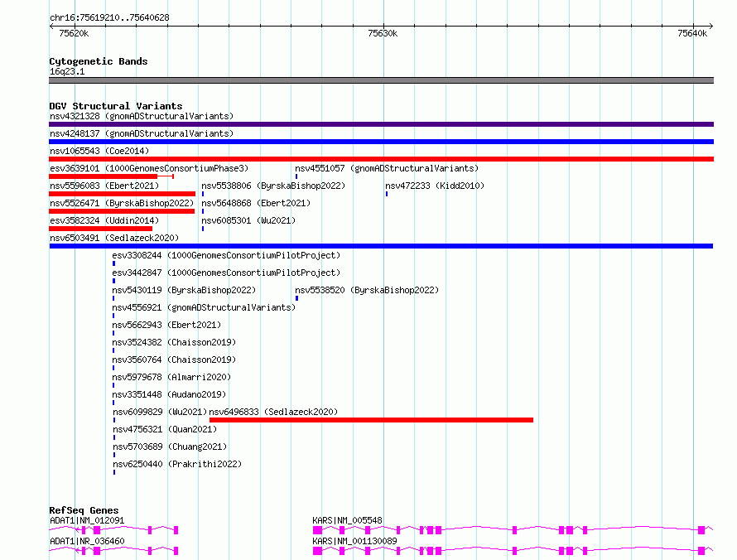
Task: Select the nsv4248137 blue variant bar
Action: click(x=381, y=142)
